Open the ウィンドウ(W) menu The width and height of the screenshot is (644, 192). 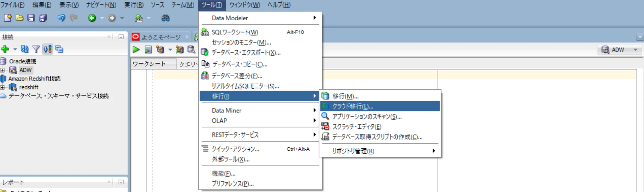click(245, 5)
